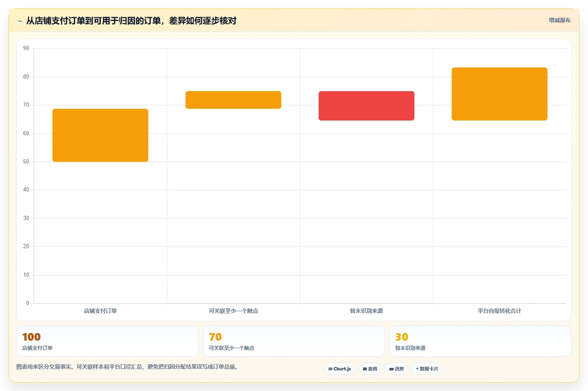
Task: Click the red 暂未识别来源 bar
Action: (x=367, y=106)
